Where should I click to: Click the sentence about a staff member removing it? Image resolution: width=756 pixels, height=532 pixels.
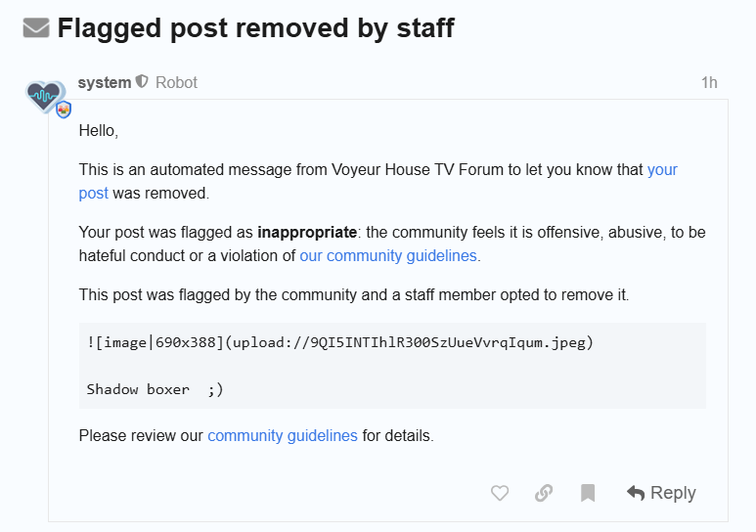(x=355, y=294)
